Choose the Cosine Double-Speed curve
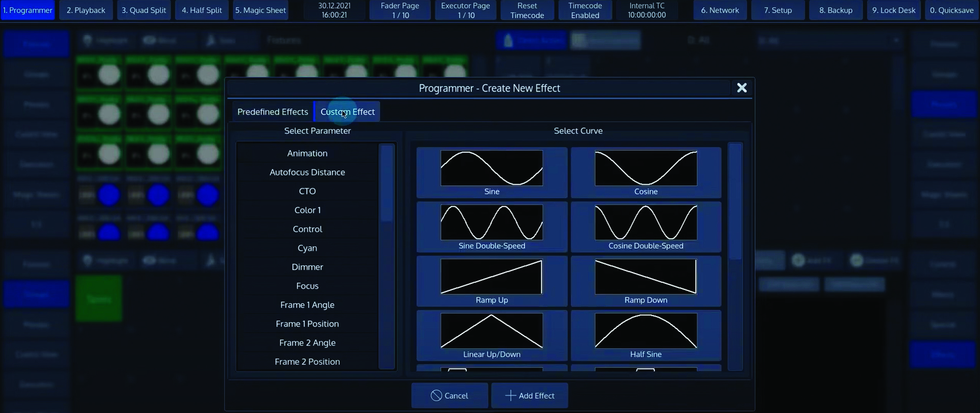Image resolution: width=980 pixels, height=413 pixels. [646, 227]
